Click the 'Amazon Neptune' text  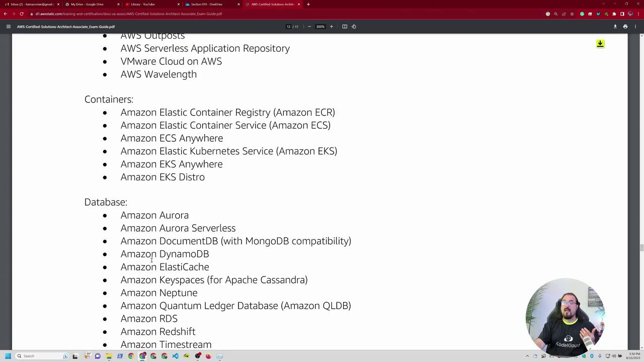click(159, 293)
